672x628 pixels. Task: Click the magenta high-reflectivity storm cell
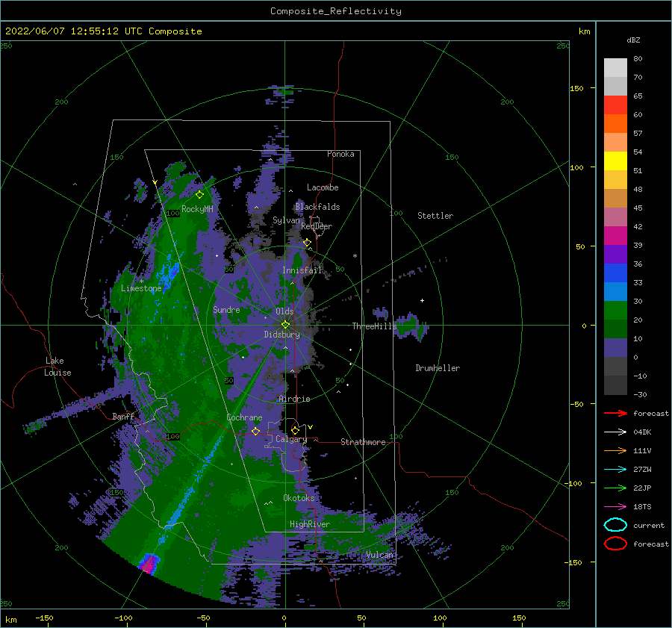point(149,563)
